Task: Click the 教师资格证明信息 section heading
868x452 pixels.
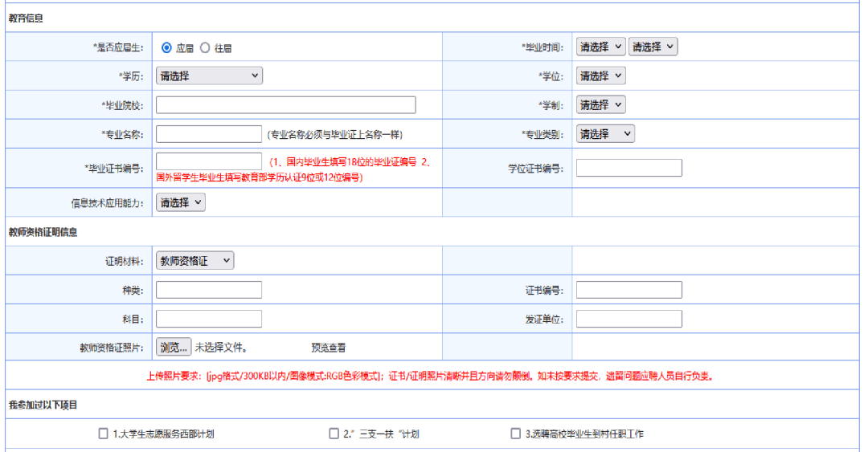Action: pos(43,232)
